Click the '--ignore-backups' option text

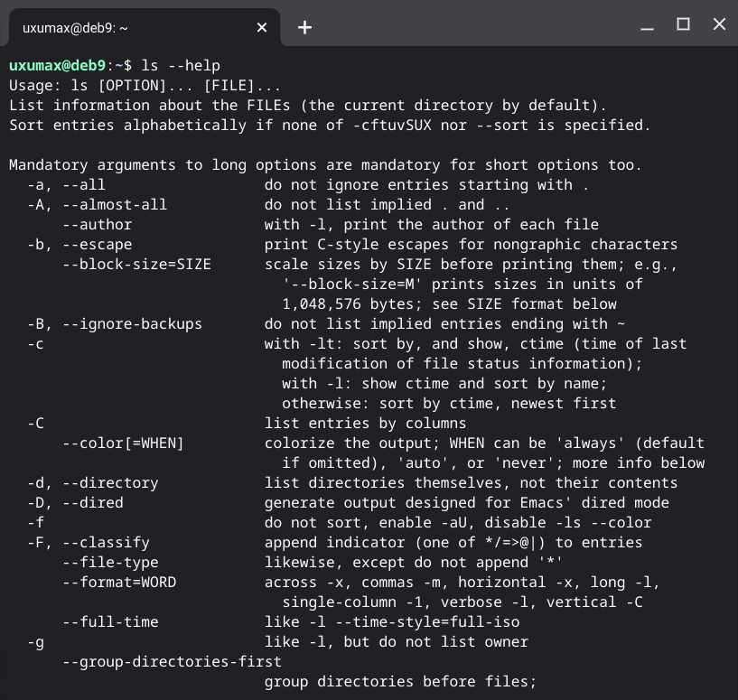(x=132, y=324)
